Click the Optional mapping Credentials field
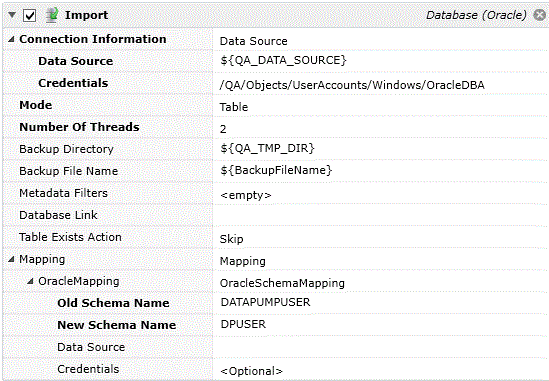The image size is (549, 381). [x=381, y=370]
